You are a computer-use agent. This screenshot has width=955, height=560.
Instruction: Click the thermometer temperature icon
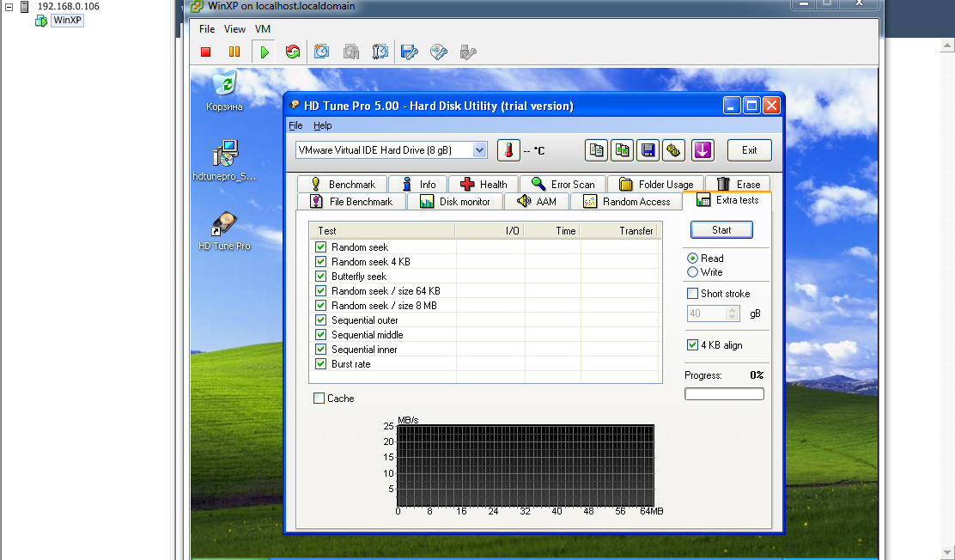coord(508,150)
